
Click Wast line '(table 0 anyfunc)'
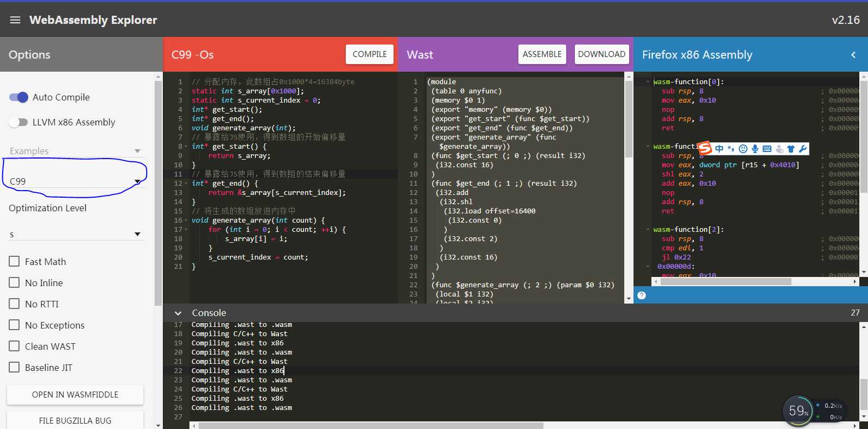tap(467, 91)
